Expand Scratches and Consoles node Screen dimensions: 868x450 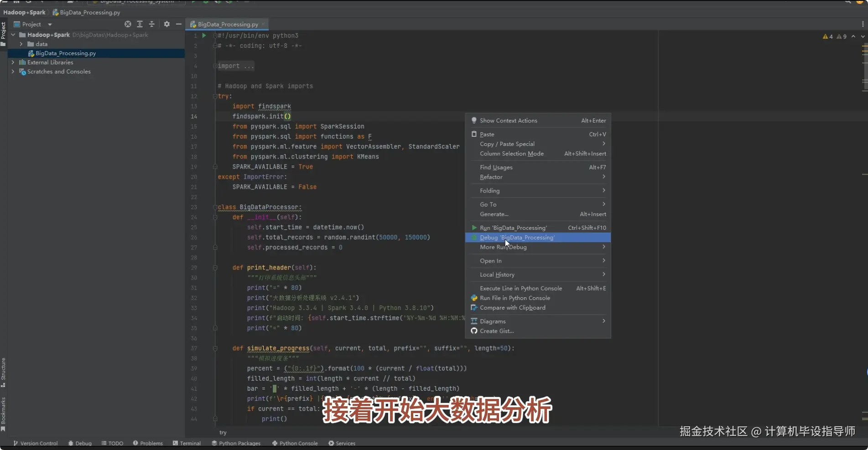pos(13,72)
